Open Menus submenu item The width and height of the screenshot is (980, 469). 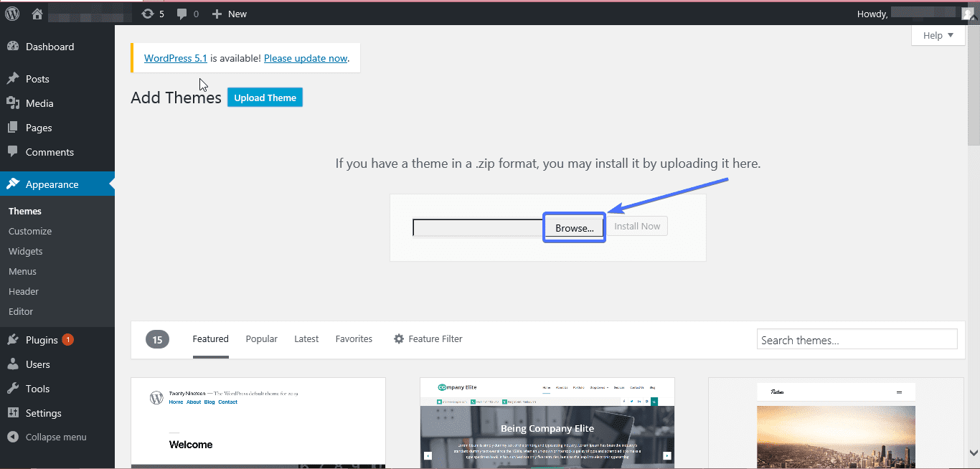pyautogui.click(x=22, y=271)
